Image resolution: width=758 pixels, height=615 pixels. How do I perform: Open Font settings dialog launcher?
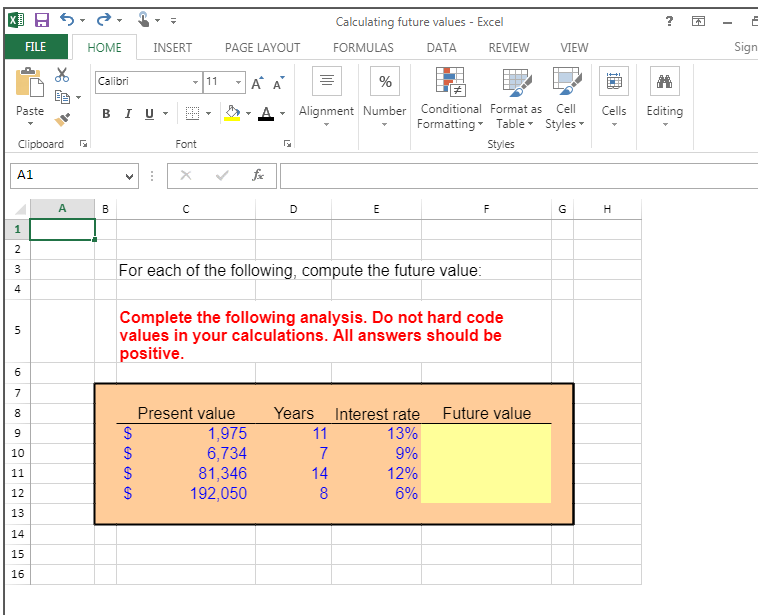coord(288,144)
